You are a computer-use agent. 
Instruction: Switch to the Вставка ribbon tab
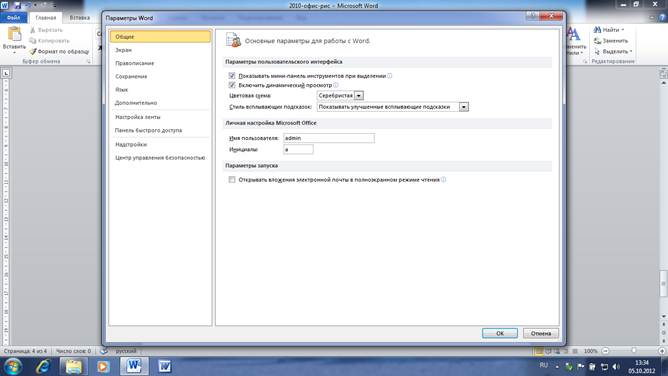point(80,18)
